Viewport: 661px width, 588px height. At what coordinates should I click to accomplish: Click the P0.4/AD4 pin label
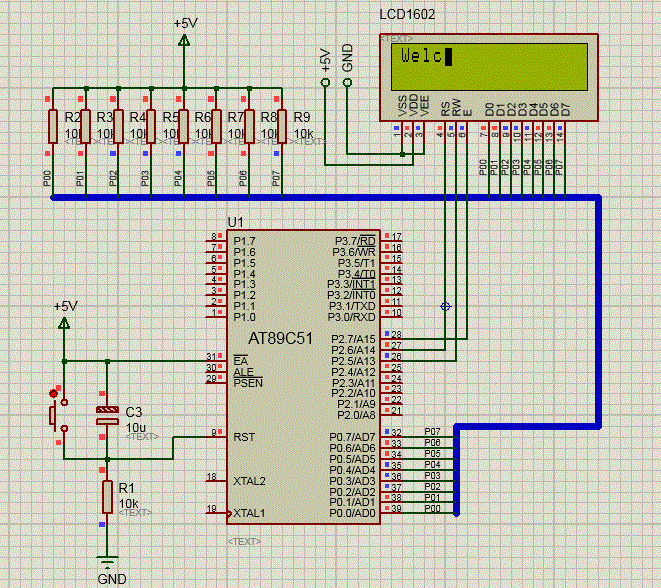(x=352, y=470)
